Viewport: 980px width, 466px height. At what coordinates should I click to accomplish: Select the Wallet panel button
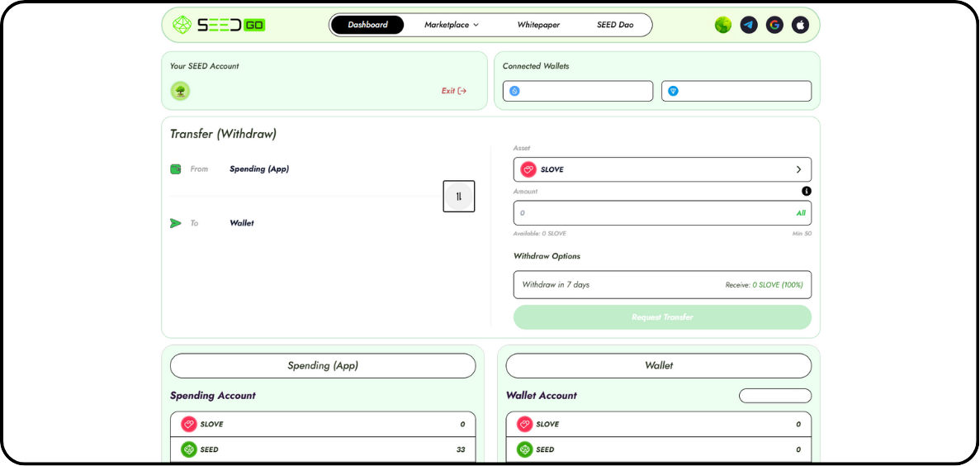pos(658,365)
